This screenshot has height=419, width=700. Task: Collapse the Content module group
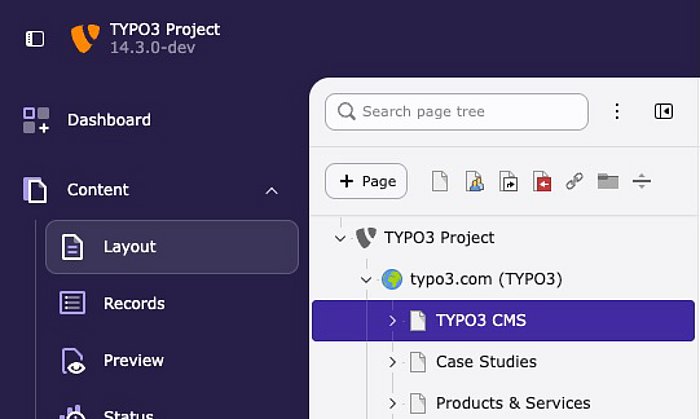click(x=271, y=190)
